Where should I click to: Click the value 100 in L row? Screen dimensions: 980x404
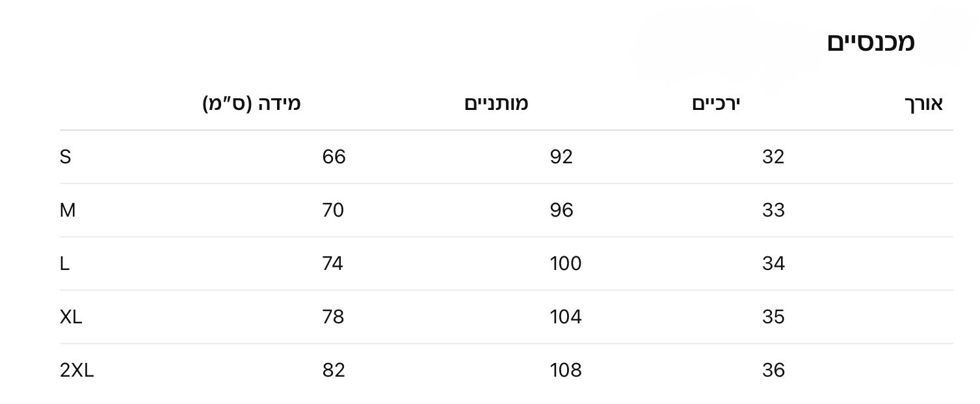(565, 263)
